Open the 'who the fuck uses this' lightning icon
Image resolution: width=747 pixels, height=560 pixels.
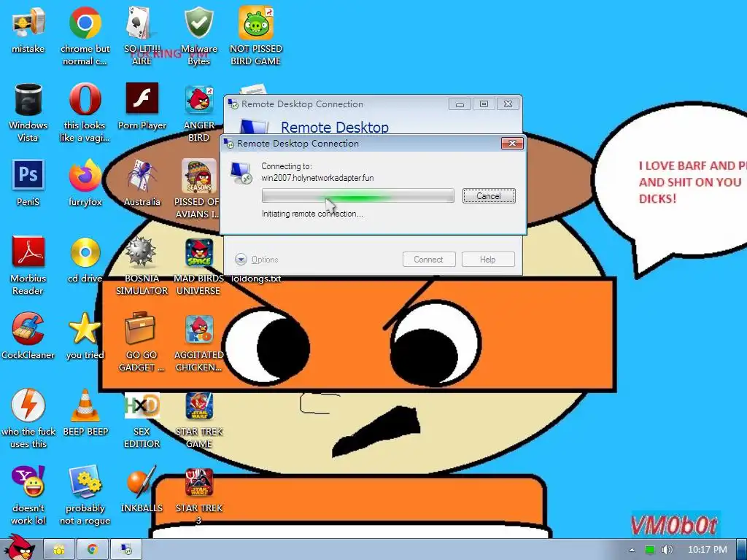pyautogui.click(x=28, y=405)
